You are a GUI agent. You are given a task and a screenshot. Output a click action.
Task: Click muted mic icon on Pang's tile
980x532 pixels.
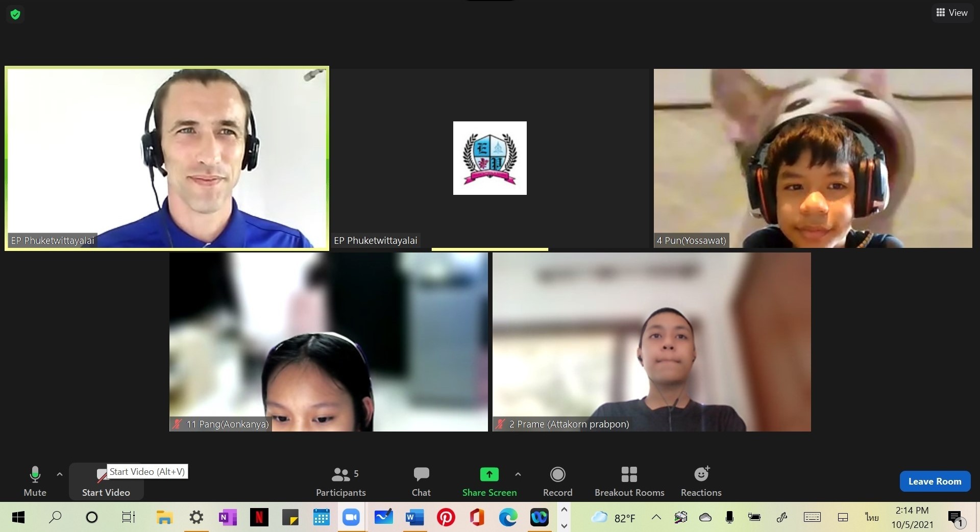pos(177,424)
